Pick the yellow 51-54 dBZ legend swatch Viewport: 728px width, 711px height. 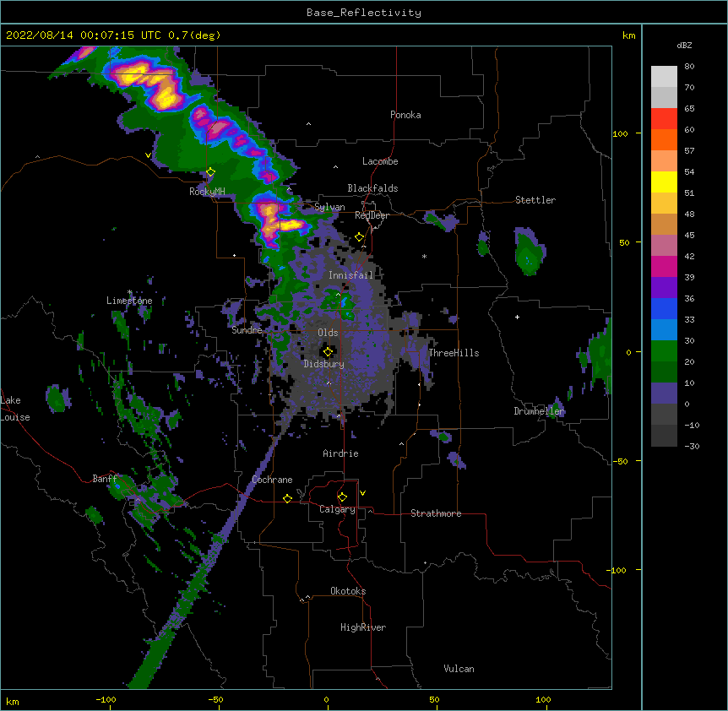[664, 182]
